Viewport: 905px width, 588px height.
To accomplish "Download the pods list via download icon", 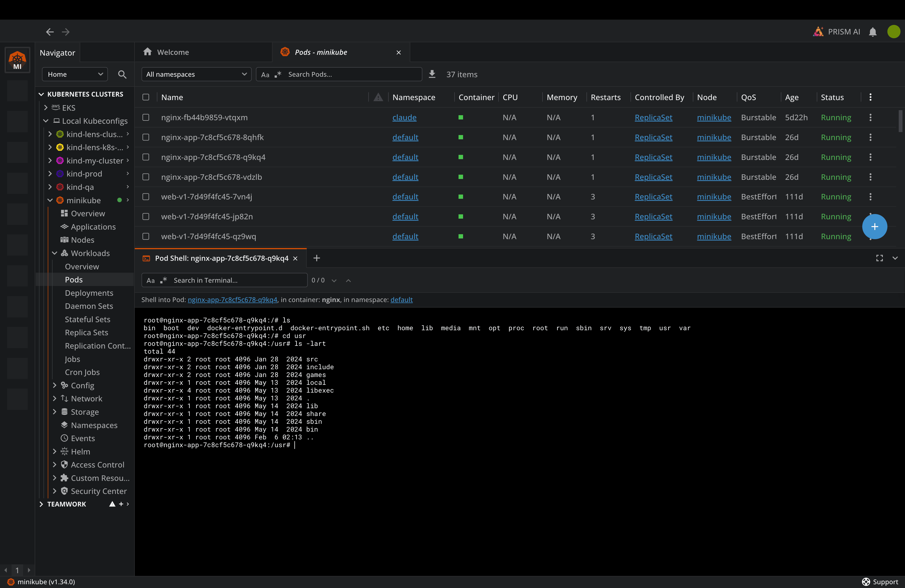I will (x=432, y=74).
